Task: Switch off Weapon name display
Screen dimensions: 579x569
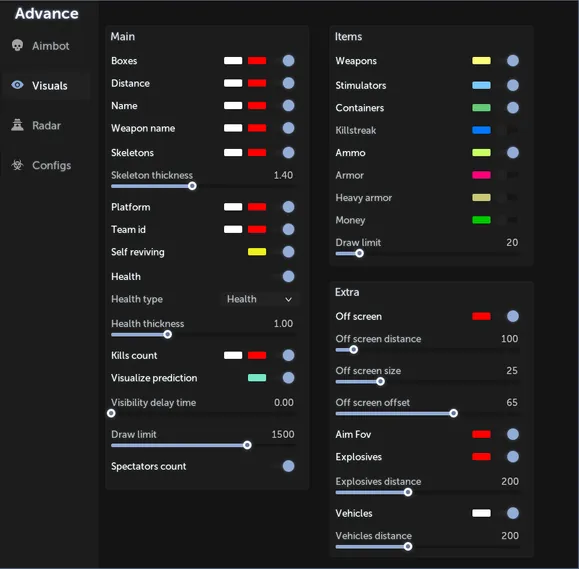Action: coord(285,128)
